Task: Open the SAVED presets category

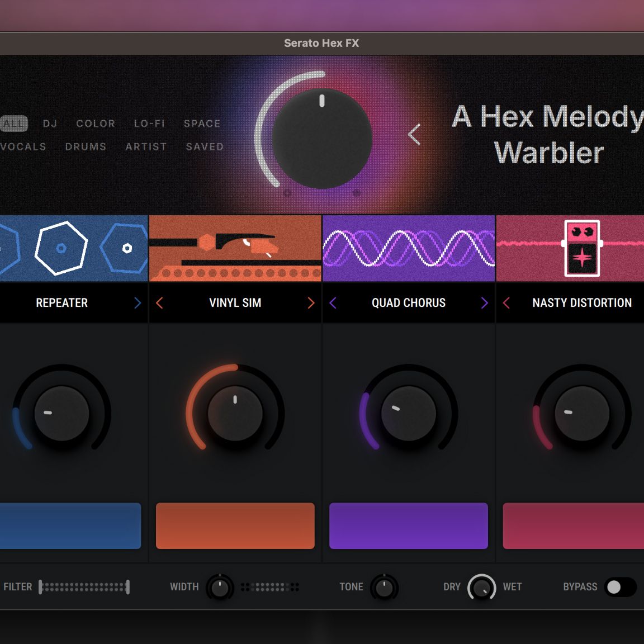Action: click(x=205, y=146)
